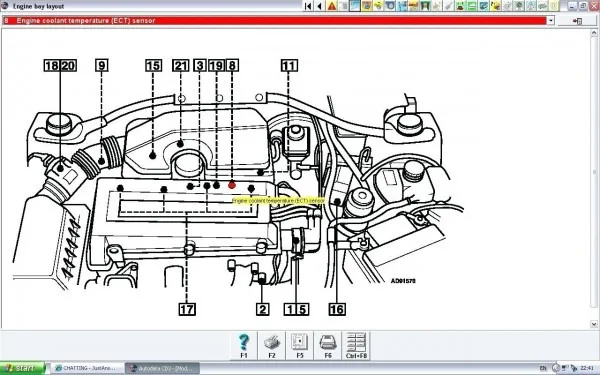600x375 pixels.
Task: Click callout number 18 in diagram
Action: pyautogui.click(x=52, y=66)
